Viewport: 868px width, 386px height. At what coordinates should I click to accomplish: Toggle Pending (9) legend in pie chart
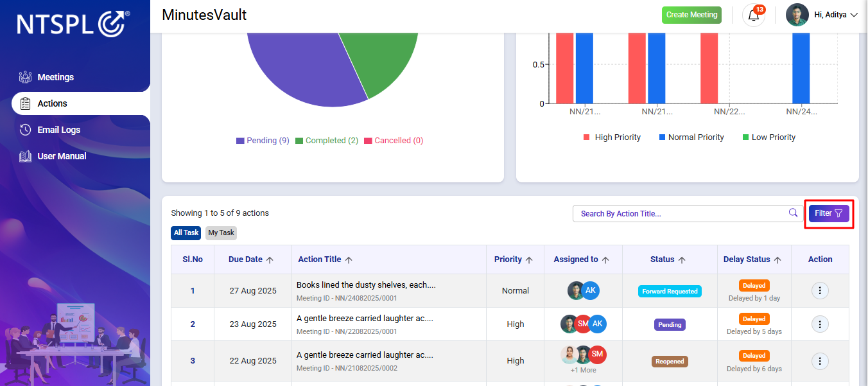coord(263,141)
